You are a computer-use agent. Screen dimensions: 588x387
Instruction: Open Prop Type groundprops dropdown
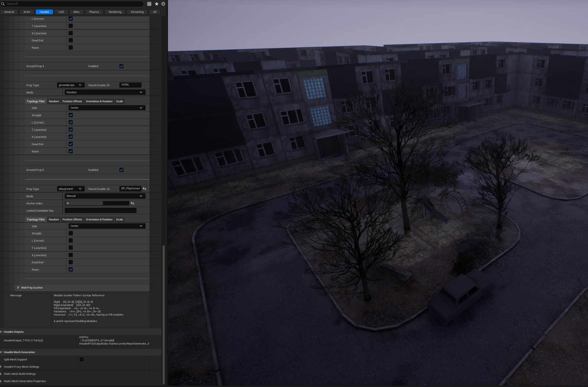click(x=71, y=85)
